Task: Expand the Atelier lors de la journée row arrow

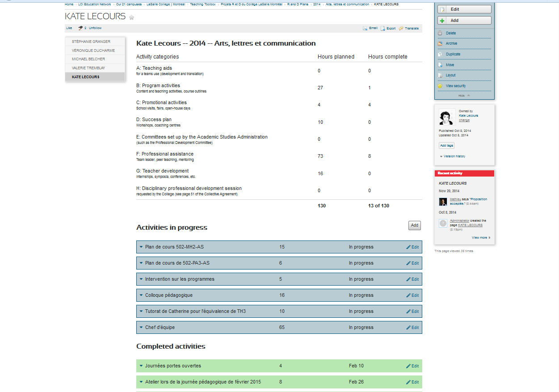Action: tap(141, 382)
